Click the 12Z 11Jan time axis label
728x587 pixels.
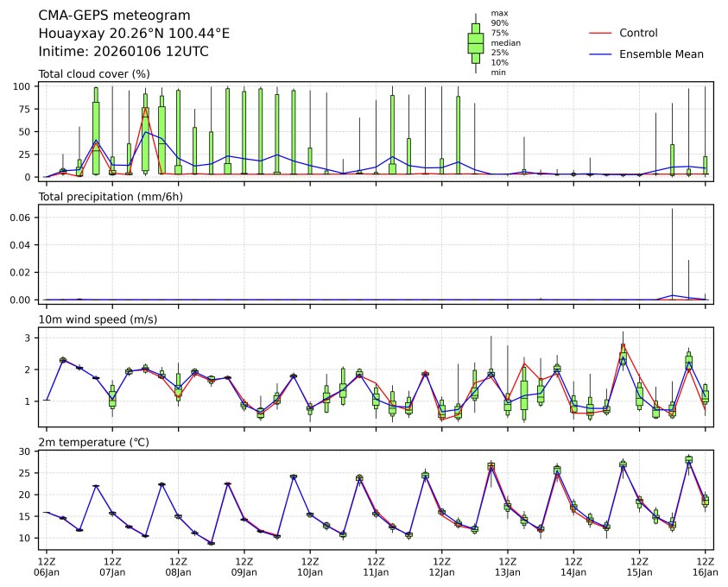(x=376, y=566)
